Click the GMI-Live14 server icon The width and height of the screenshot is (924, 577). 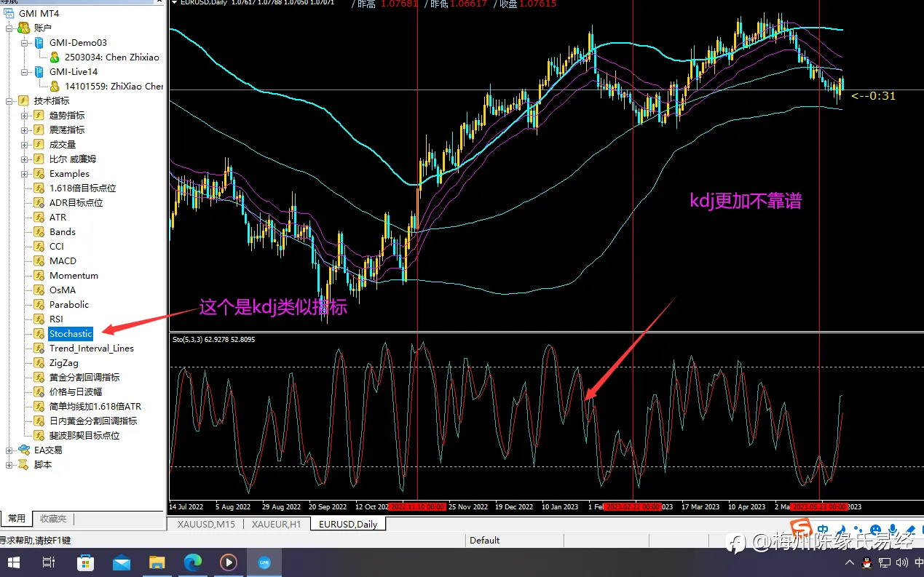point(39,71)
